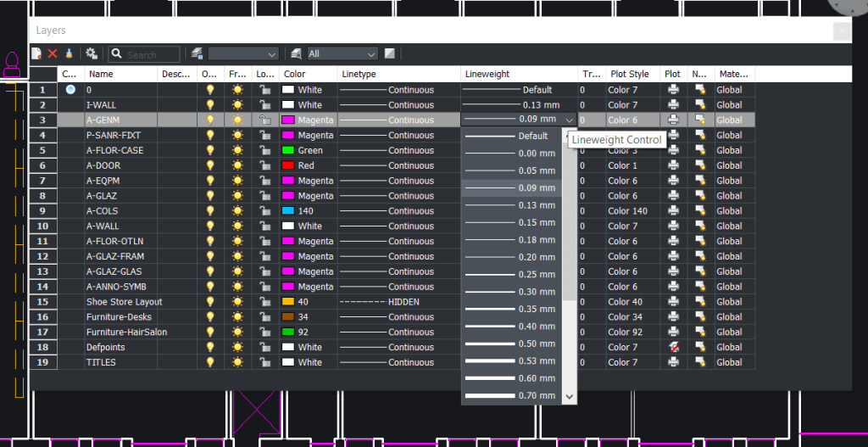Open the A-GENM lineweight dropdown arrow
This screenshot has height=447, width=868.
pos(569,120)
